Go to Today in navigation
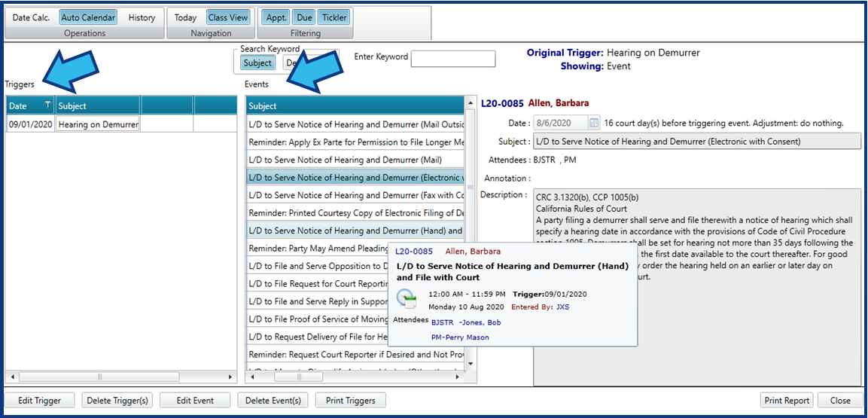 (185, 18)
